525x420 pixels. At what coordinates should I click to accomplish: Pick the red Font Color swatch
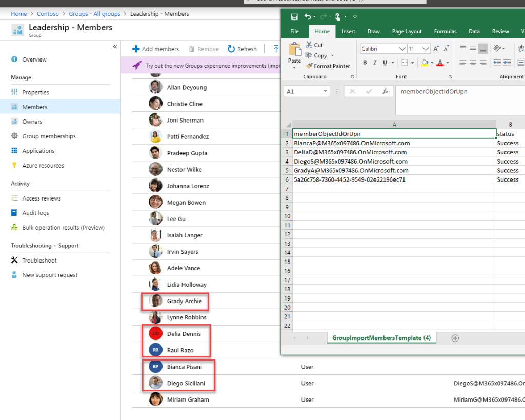point(441,62)
